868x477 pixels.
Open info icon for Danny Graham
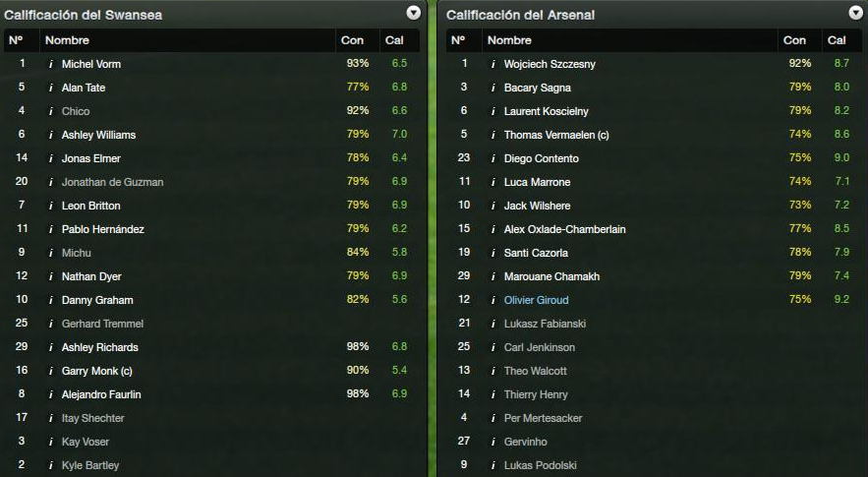pos(51,300)
